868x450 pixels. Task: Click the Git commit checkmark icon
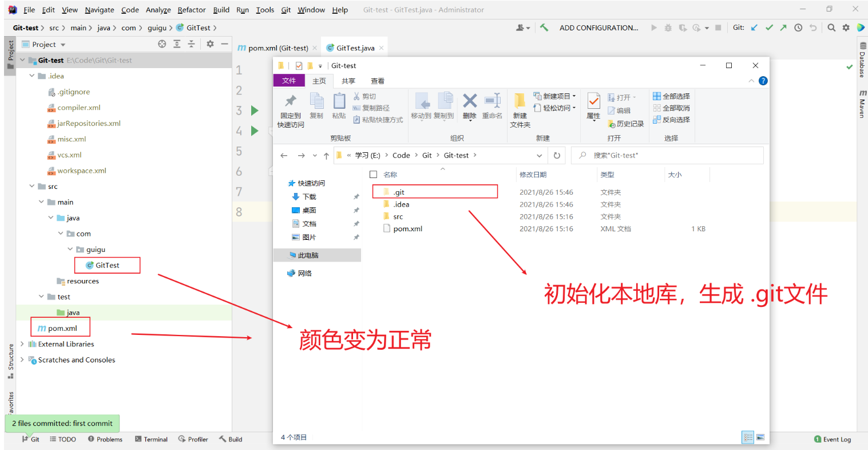[x=769, y=27]
